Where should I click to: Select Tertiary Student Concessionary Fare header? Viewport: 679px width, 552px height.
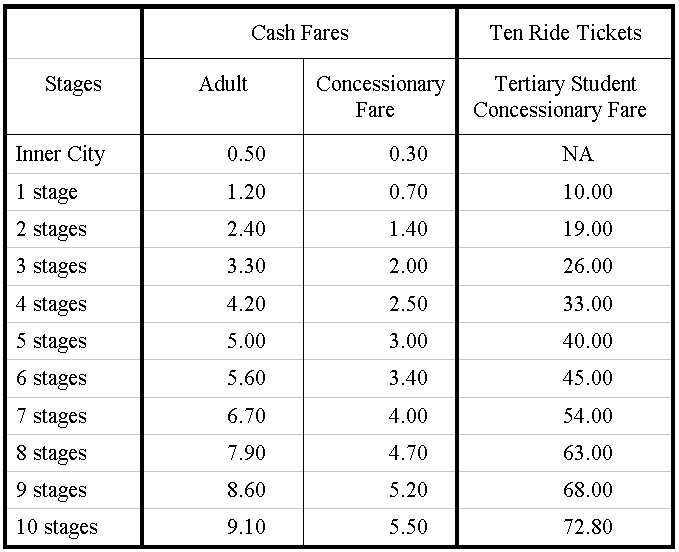click(560, 97)
